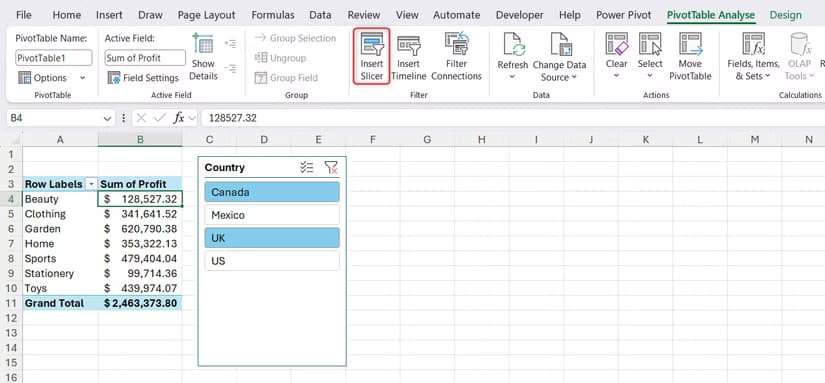Click the Garden row label cell
Screen dimensions: 825x383
coord(60,229)
